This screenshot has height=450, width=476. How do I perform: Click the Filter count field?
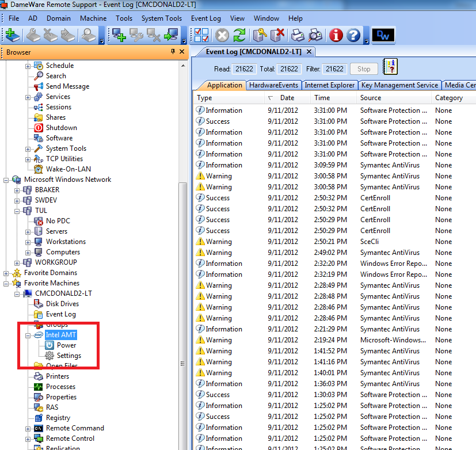(334, 69)
